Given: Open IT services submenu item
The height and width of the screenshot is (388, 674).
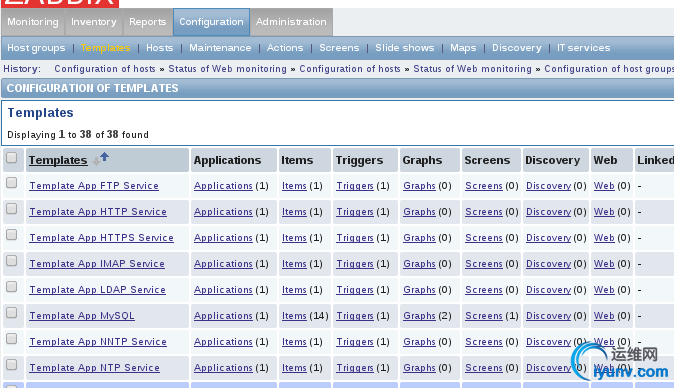Looking at the screenshot, I should click(583, 48).
